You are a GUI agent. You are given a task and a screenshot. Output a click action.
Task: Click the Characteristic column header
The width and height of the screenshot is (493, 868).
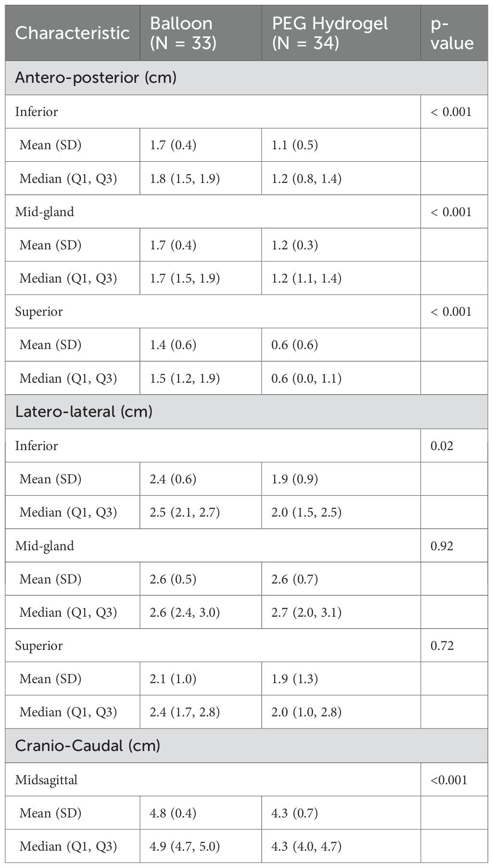pyautogui.click(x=72, y=33)
